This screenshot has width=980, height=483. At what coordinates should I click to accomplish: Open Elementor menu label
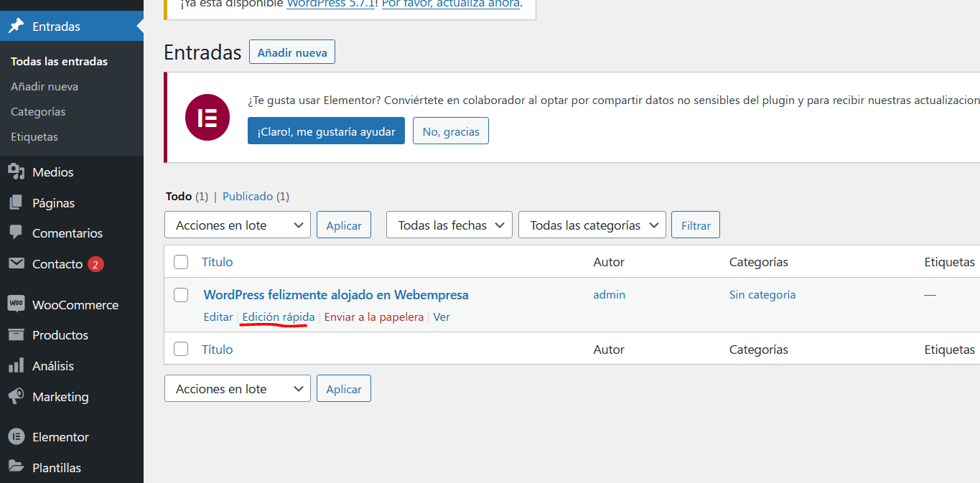point(60,437)
